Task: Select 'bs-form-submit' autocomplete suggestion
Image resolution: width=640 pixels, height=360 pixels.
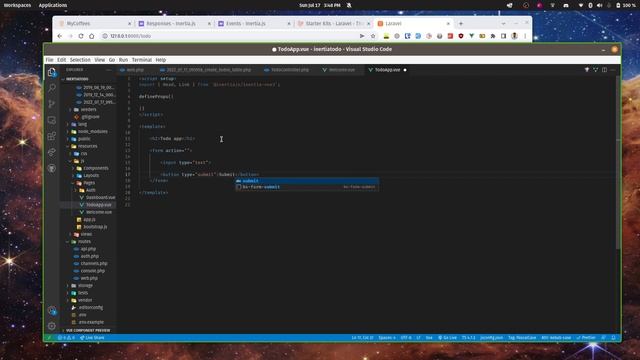Action: 307,187
